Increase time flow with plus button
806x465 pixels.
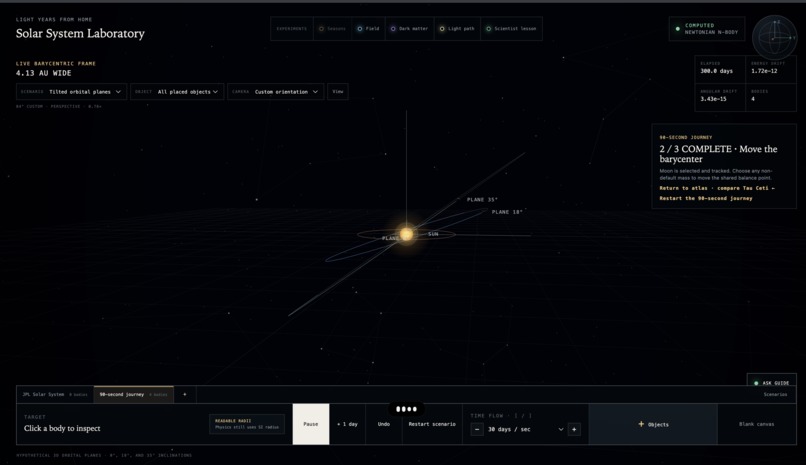tap(574, 429)
